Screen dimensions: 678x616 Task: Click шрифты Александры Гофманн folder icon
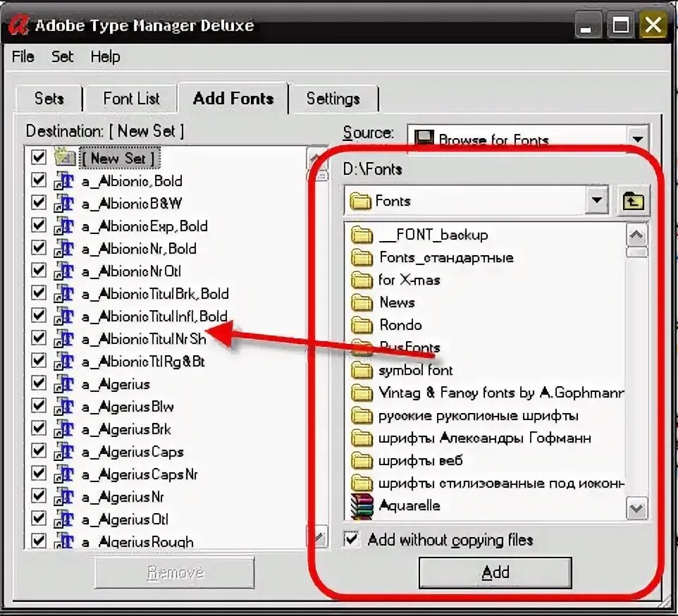pyautogui.click(x=362, y=438)
